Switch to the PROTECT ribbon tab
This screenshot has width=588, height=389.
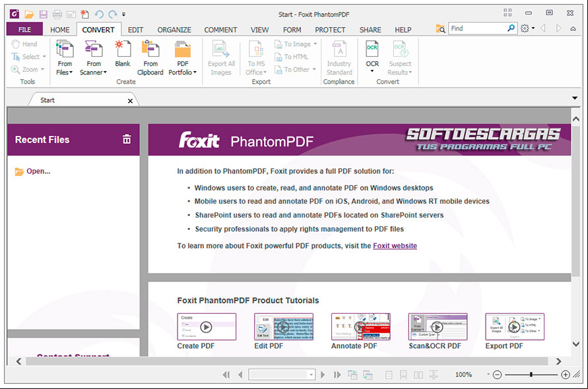point(330,30)
